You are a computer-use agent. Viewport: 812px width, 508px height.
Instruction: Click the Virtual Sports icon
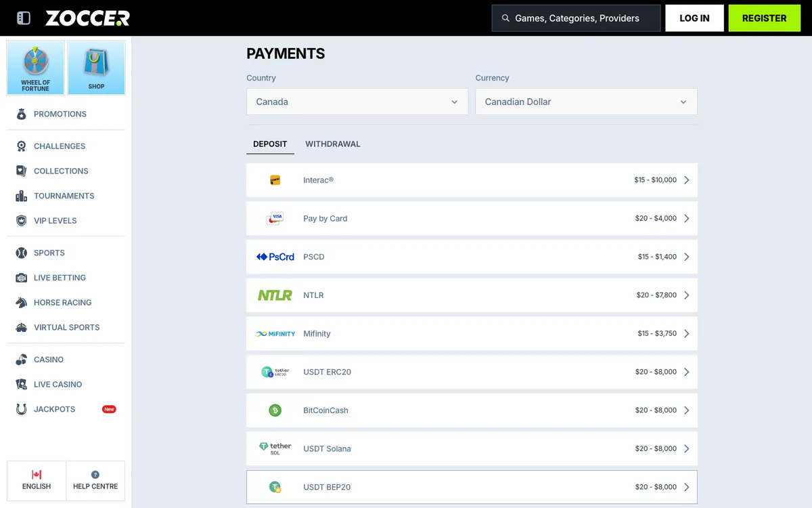point(22,327)
